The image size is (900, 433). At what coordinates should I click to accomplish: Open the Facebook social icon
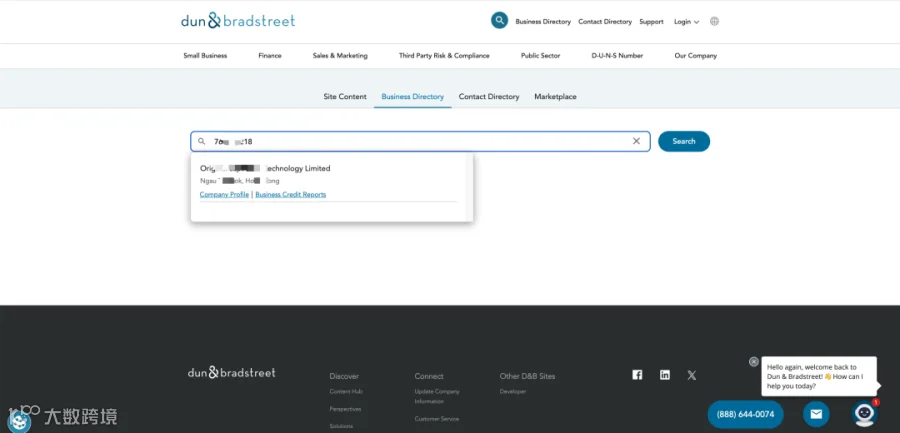click(x=637, y=375)
